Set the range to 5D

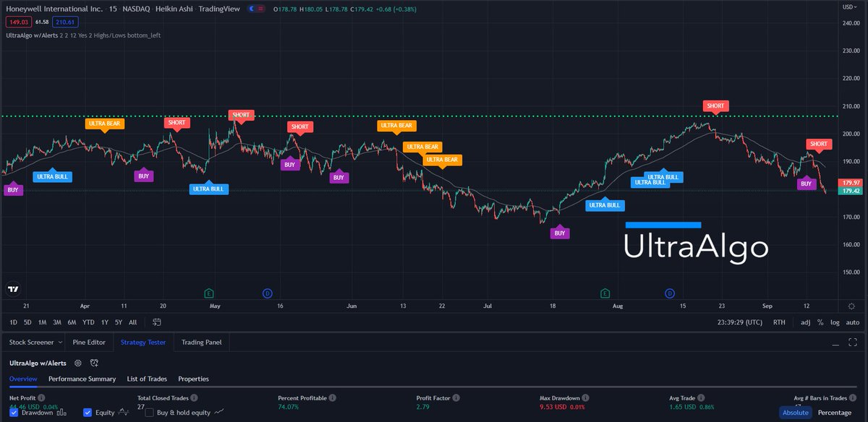pos(27,322)
